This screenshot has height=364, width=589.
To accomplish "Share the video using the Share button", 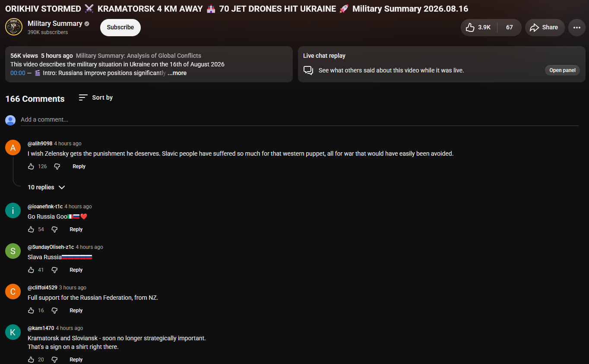I will click(545, 27).
